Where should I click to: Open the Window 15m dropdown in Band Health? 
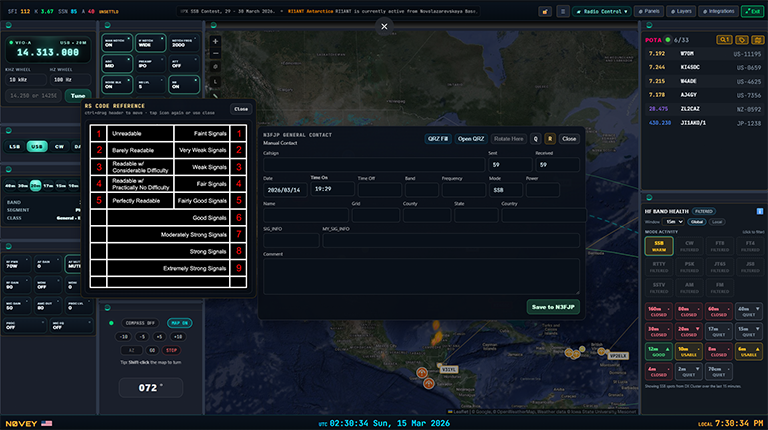(673, 222)
